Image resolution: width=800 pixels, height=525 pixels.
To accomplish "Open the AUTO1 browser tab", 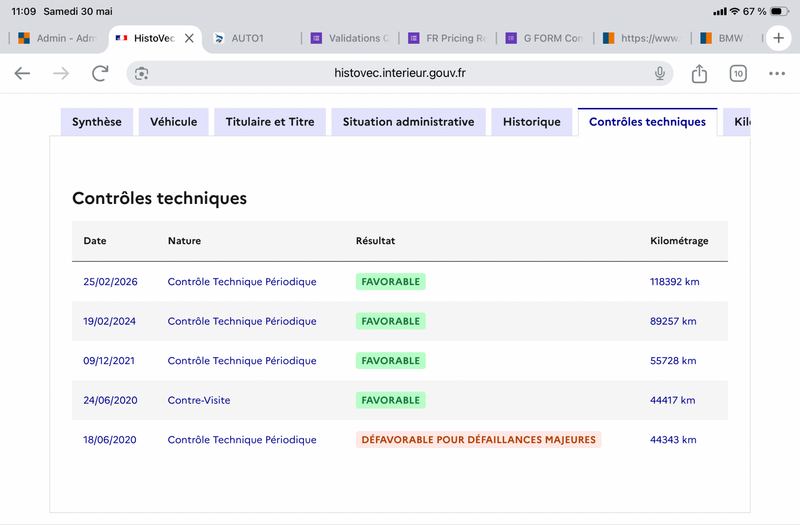I will [x=248, y=38].
